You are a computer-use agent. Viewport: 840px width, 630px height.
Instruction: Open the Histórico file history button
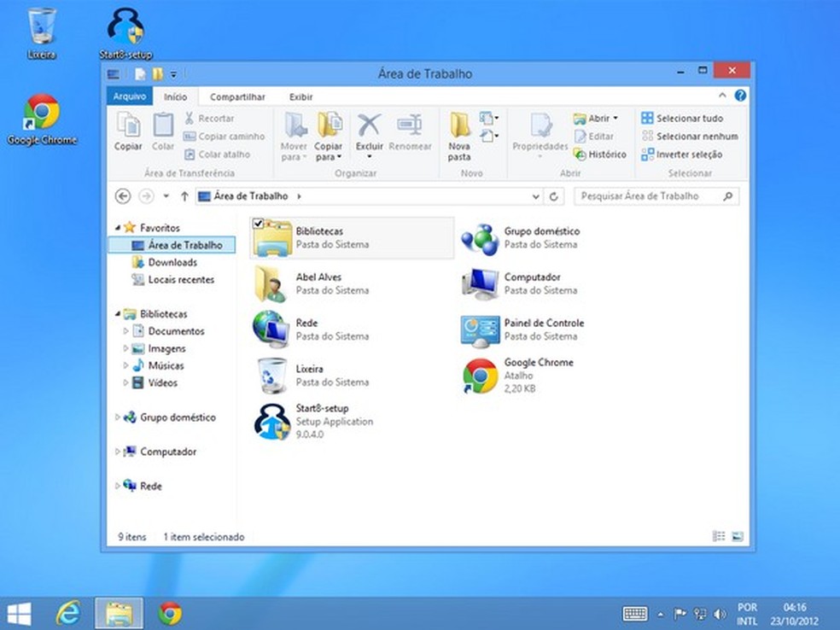click(x=599, y=155)
